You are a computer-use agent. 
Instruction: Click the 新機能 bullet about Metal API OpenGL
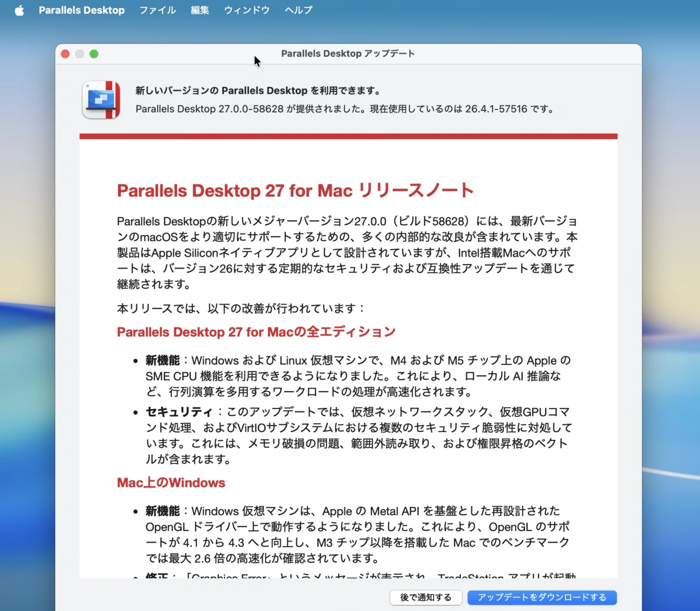pos(358,534)
